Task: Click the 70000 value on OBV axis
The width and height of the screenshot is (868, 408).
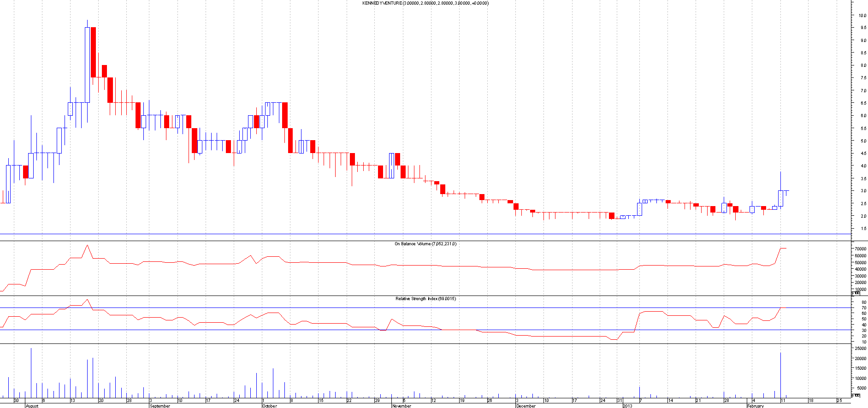Action: (x=860, y=249)
